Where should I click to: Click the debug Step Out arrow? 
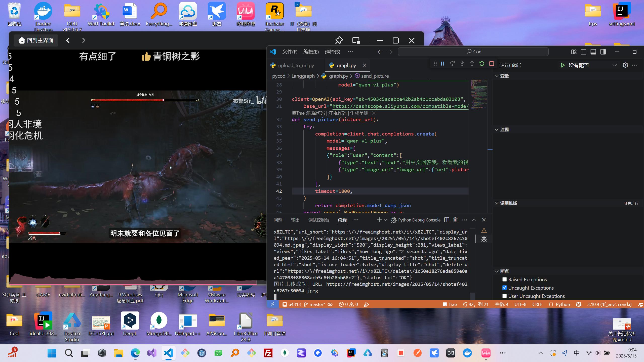(x=472, y=64)
